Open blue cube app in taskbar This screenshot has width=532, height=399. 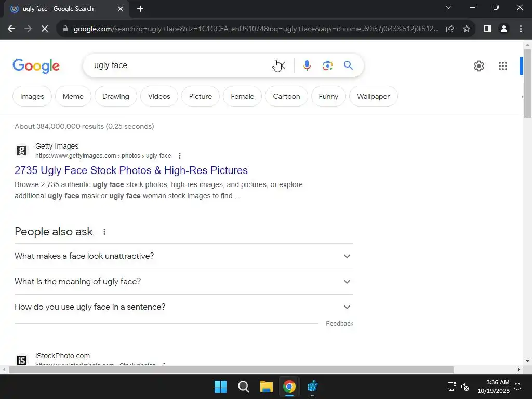click(x=312, y=387)
